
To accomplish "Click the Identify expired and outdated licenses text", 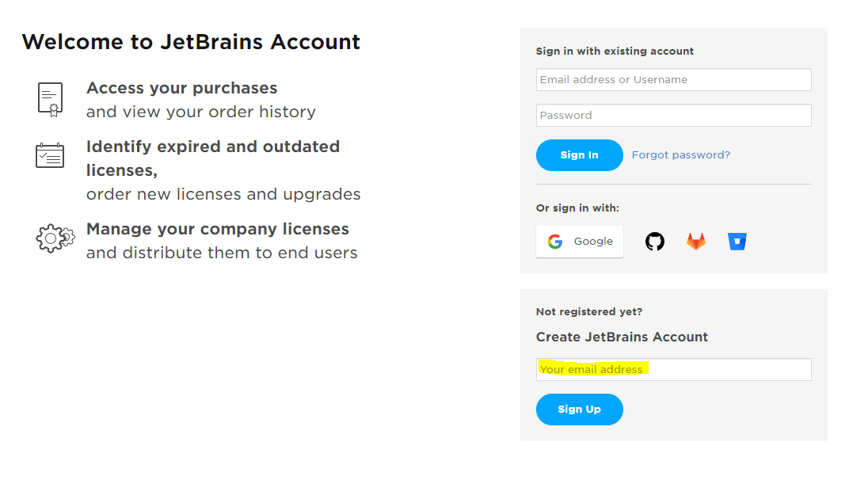I will 213,158.
